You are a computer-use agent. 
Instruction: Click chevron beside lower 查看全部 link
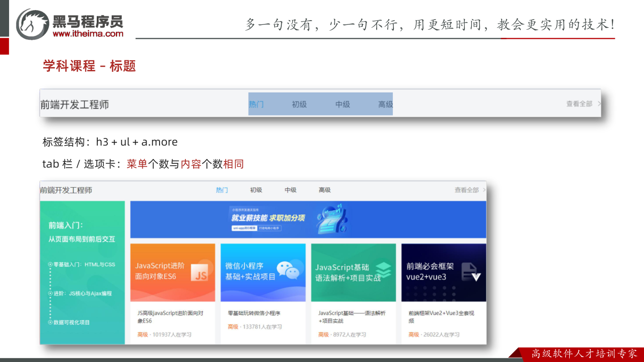tap(484, 190)
